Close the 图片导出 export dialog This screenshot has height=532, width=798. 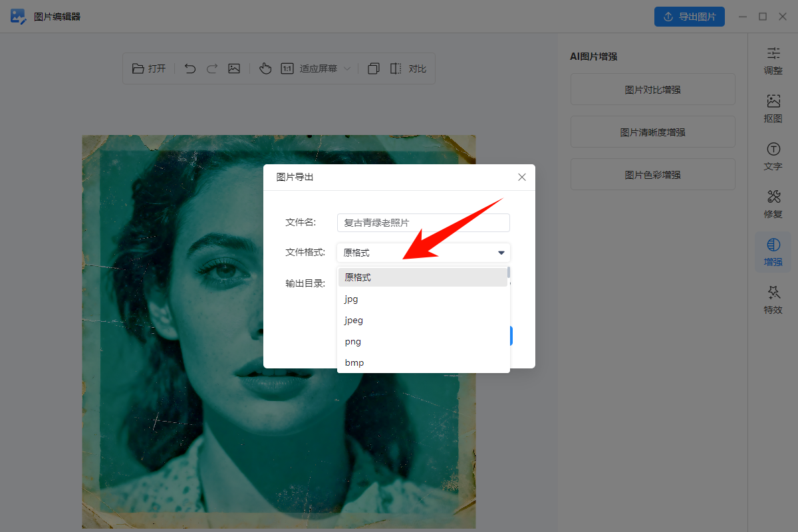521,177
